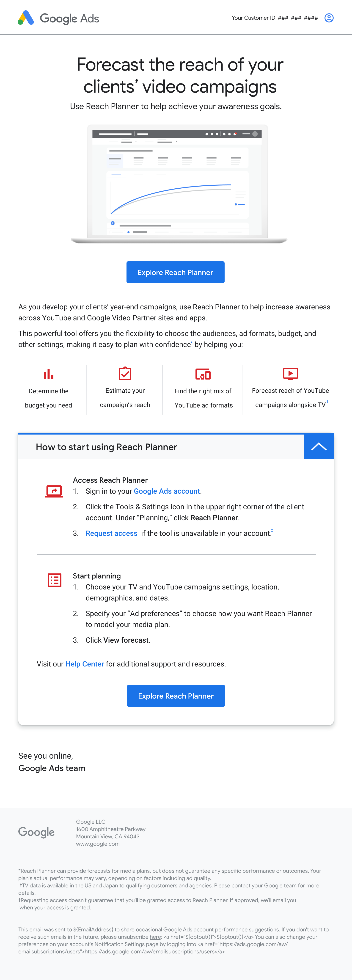Image resolution: width=352 pixels, height=980 pixels.
Task: Click the 'Click View forecast.' step
Action: tap(118, 640)
